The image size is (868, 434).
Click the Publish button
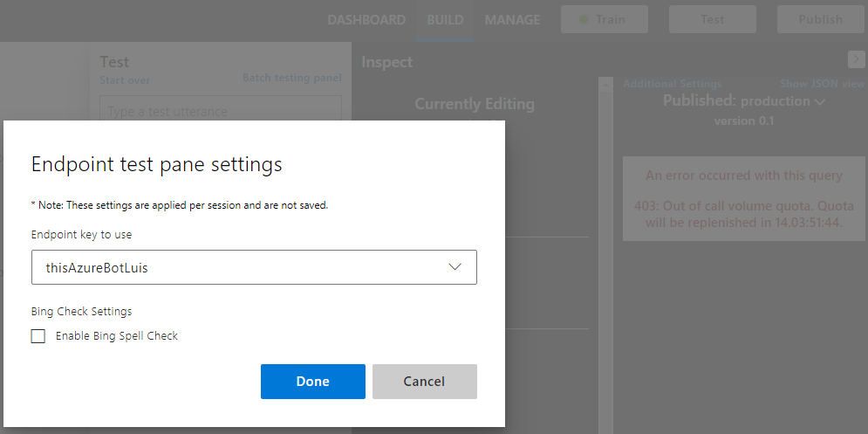click(x=820, y=19)
